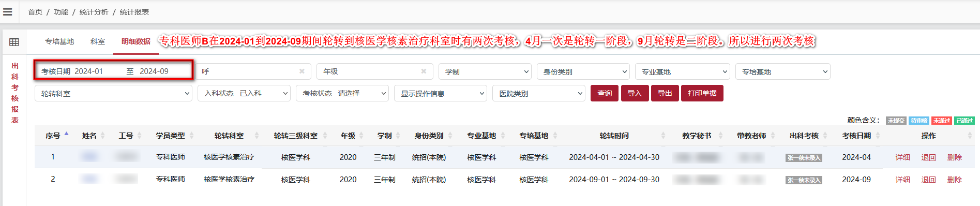Click the status tag in the 2024-09 row

click(x=804, y=180)
